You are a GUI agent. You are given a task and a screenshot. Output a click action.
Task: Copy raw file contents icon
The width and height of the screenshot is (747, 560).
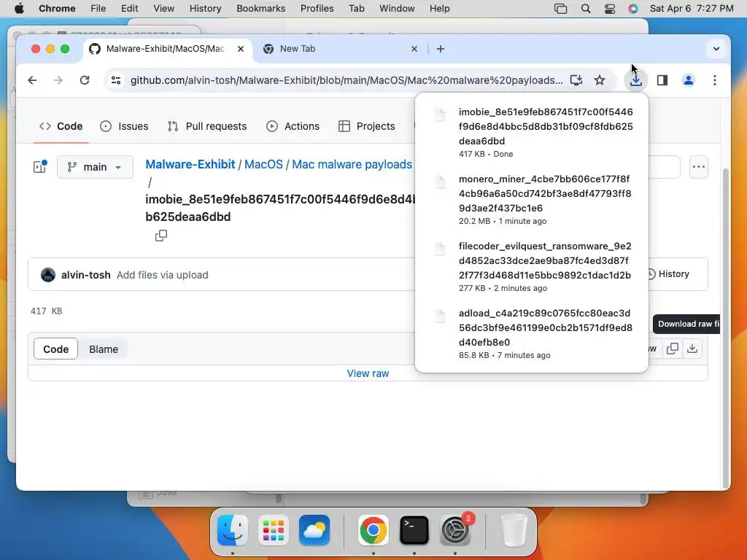coord(673,349)
